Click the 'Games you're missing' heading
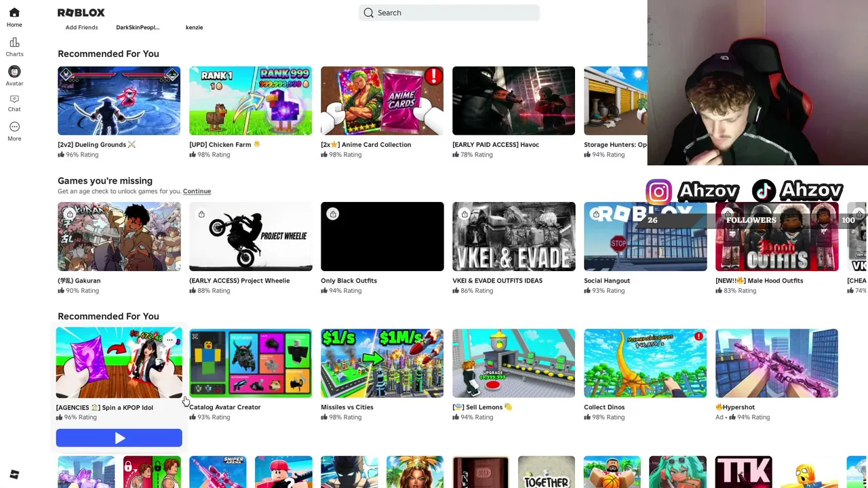This screenshot has width=868, height=488. coord(105,181)
